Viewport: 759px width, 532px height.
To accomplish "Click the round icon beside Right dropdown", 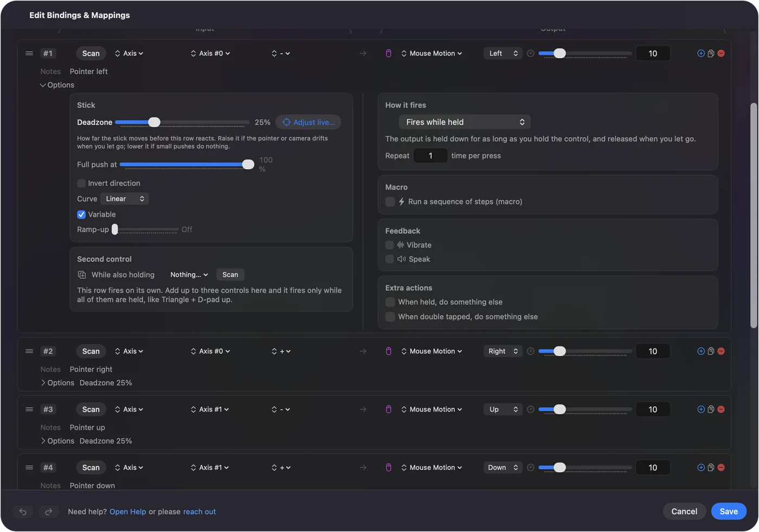I will (531, 351).
